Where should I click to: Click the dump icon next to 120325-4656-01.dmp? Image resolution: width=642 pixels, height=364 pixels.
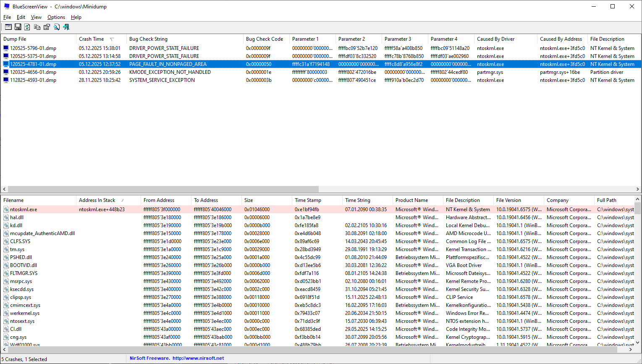pos(6,72)
